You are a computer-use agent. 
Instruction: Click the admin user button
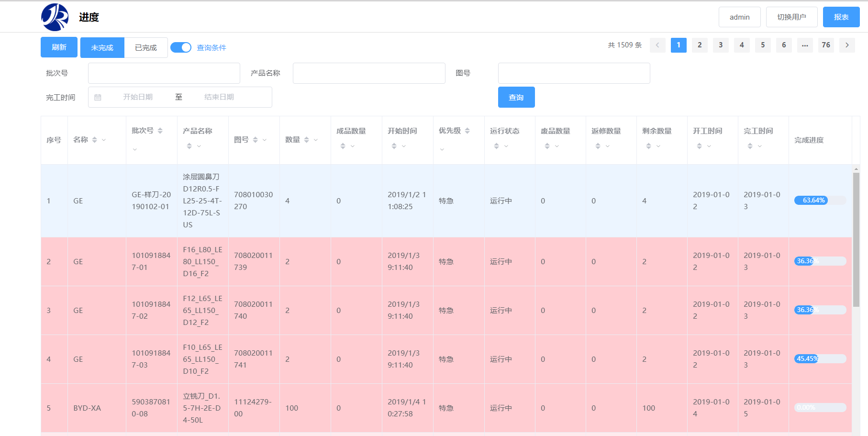(740, 17)
